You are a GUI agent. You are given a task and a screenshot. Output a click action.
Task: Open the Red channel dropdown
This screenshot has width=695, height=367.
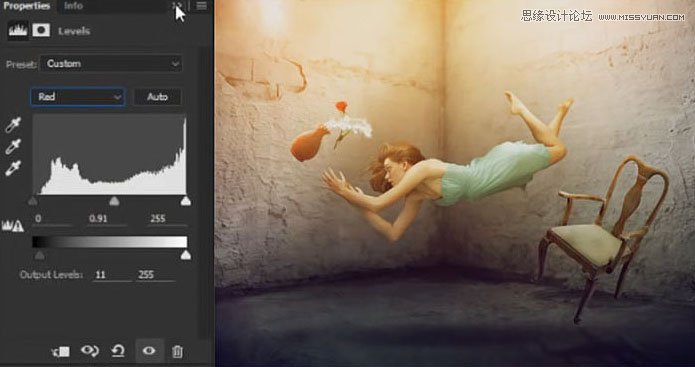tap(78, 97)
